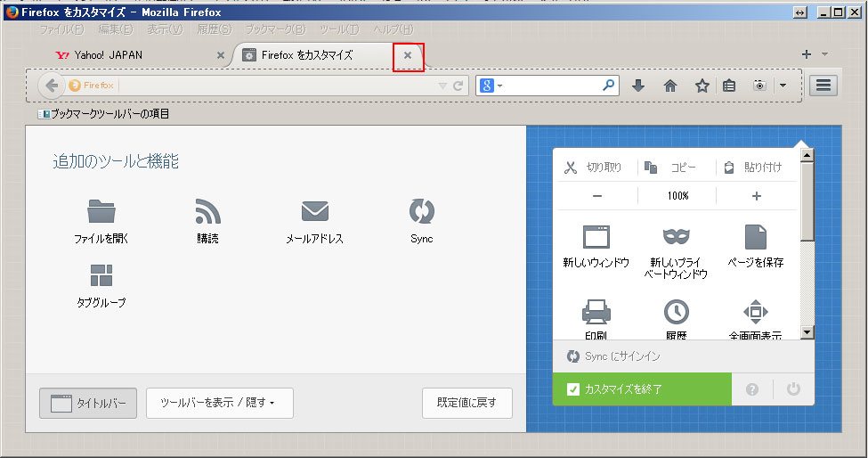Open the ブックマーク menu
The height and width of the screenshot is (458, 868).
[x=275, y=29]
